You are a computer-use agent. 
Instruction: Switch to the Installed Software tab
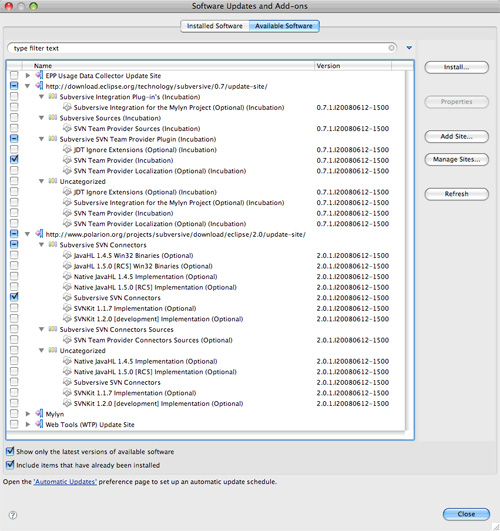(215, 26)
